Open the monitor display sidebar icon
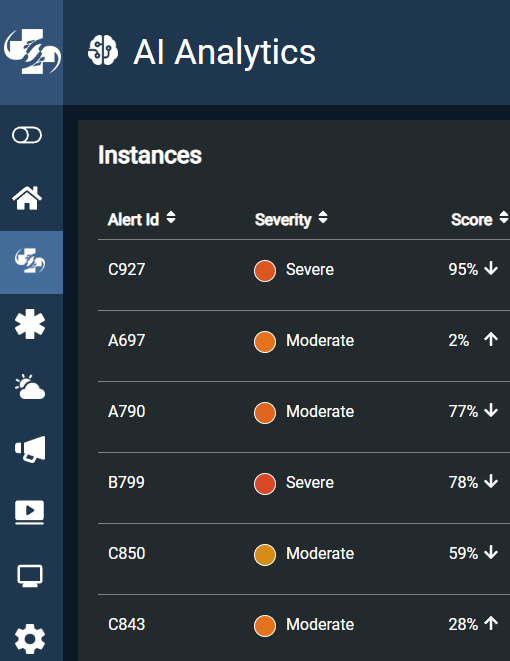510x661 pixels. click(30, 576)
